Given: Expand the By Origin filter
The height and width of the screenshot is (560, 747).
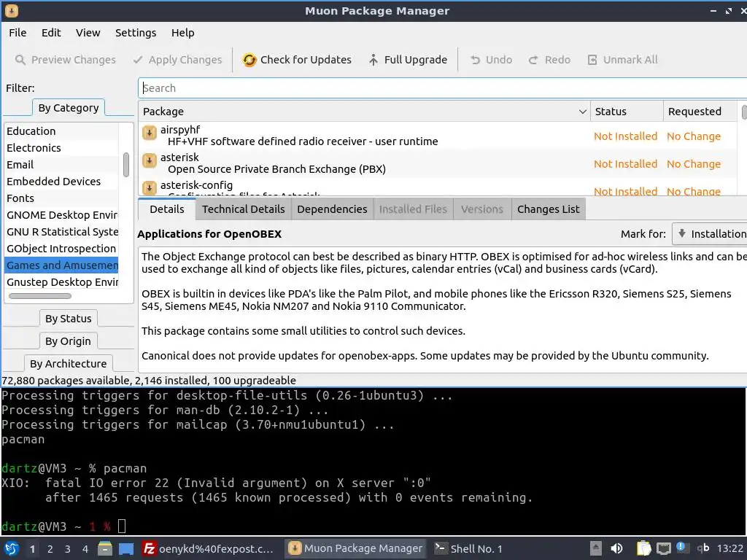Looking at the screenshot, I should pos(68,341).
